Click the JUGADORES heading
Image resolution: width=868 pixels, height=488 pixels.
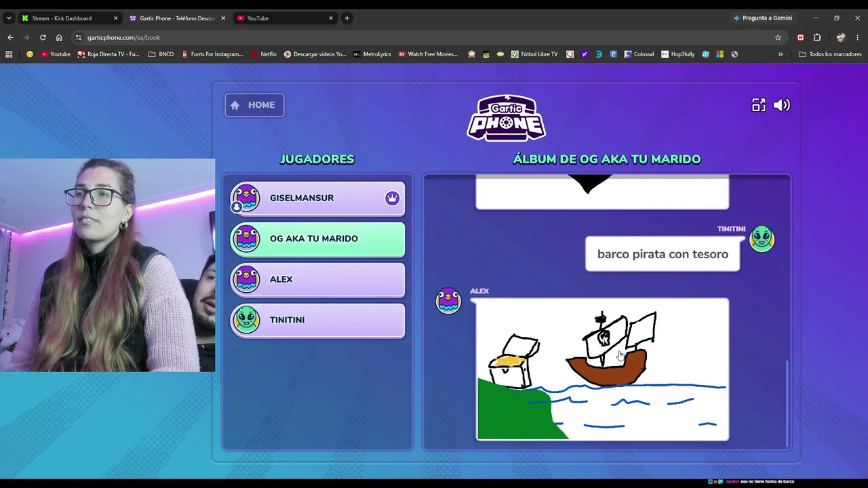(317, 159)
